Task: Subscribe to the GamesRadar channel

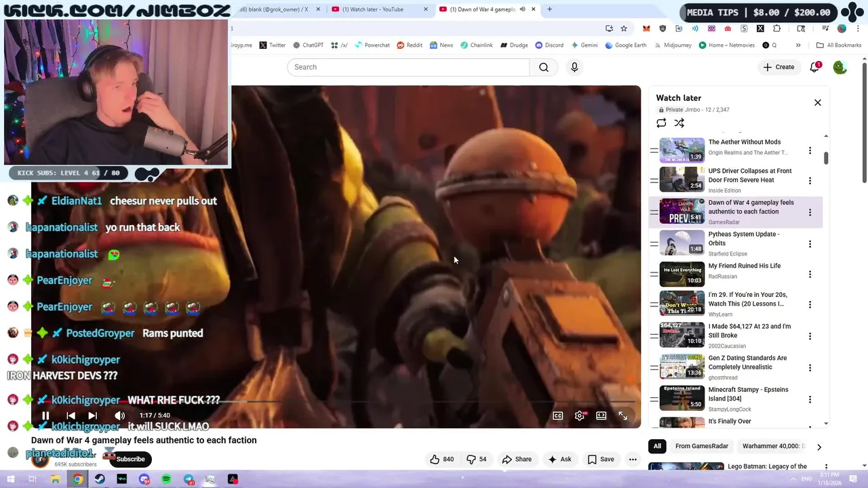Action: 130,459
